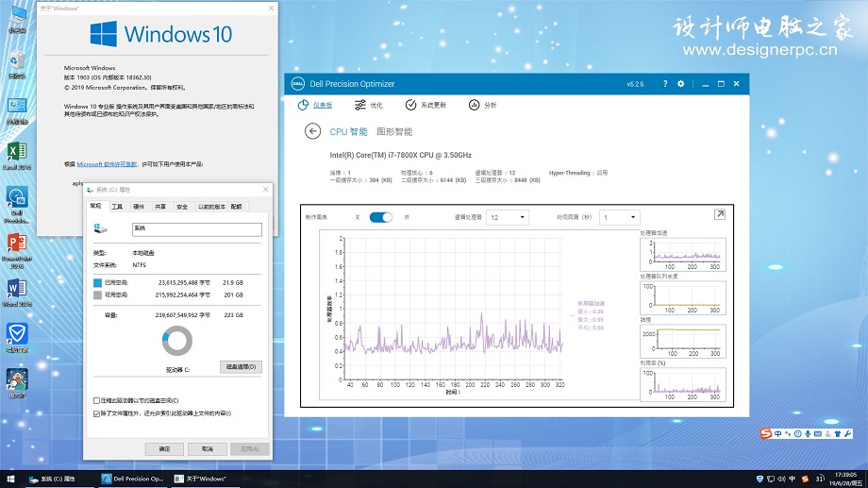Click the Intel i7-7800X CPU name text

[401, 155]
